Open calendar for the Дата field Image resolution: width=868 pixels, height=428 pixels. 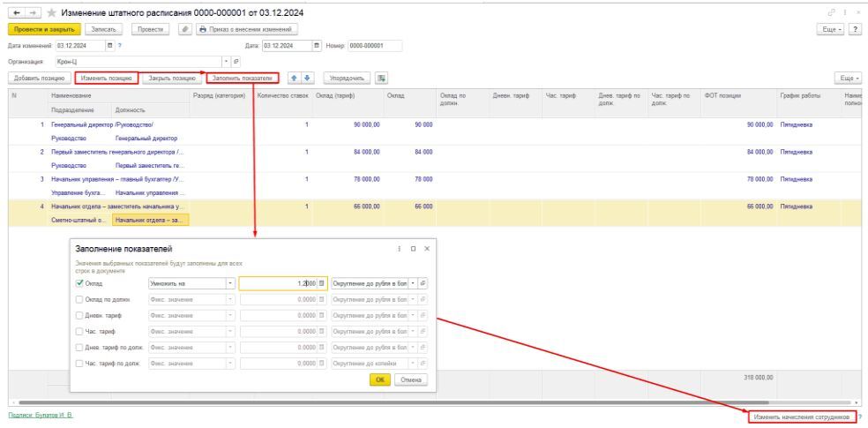click(317, 45)
